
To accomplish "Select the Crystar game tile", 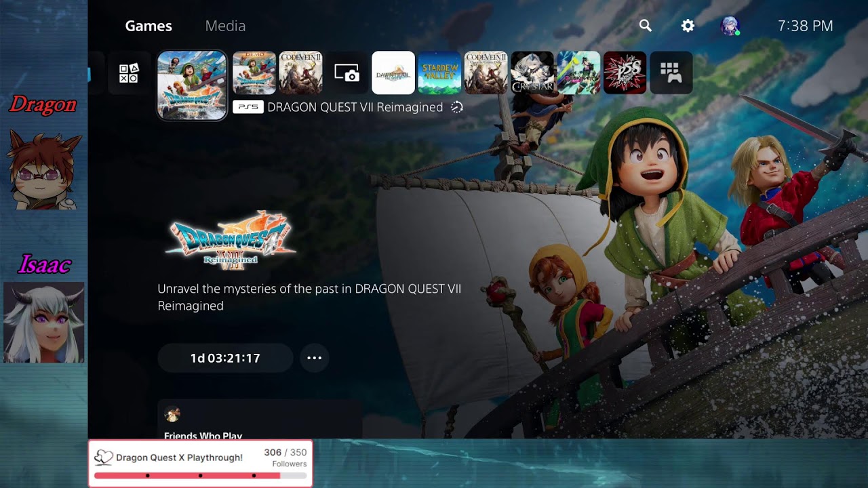I will tap(532, 73).
